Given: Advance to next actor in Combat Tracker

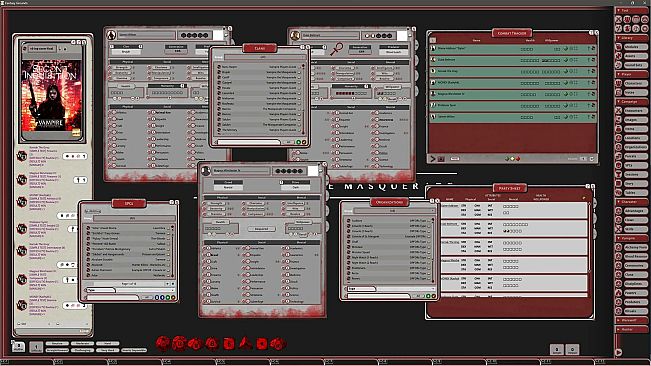Looking at the screenshot, I should click(433, 159).
